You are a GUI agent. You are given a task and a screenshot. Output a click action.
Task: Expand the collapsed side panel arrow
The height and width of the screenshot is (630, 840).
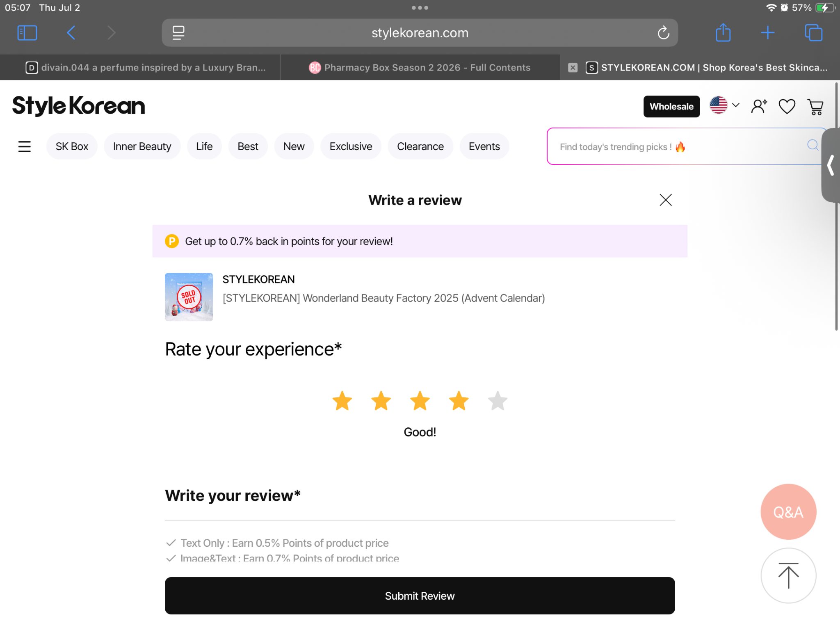click(x=831, y=165)
